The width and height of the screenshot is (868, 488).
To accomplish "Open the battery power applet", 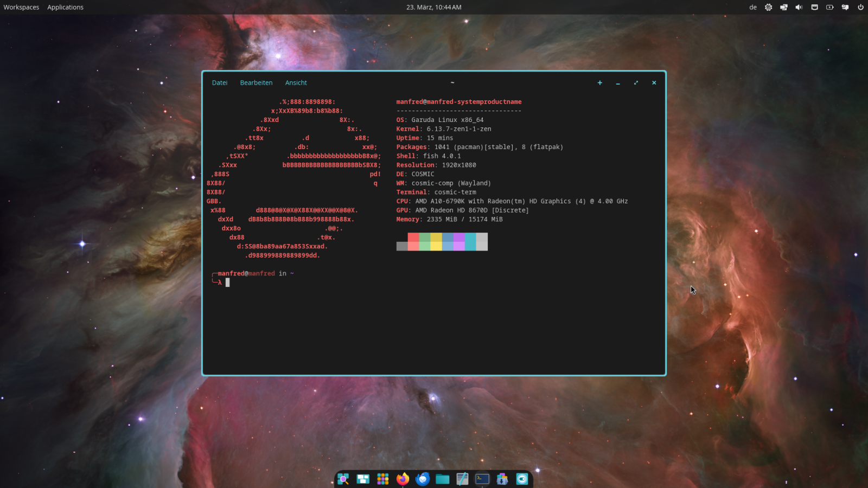I will point(829,7).
